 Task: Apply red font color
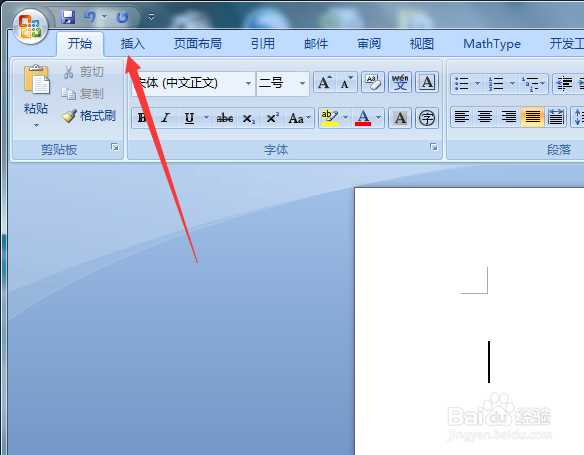[363, 118]
